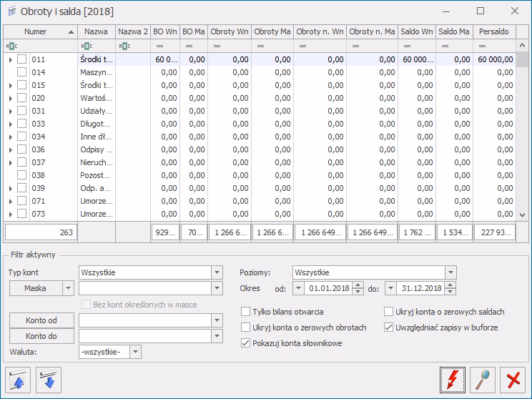Expand account 011 tree row

click(10, 59)
